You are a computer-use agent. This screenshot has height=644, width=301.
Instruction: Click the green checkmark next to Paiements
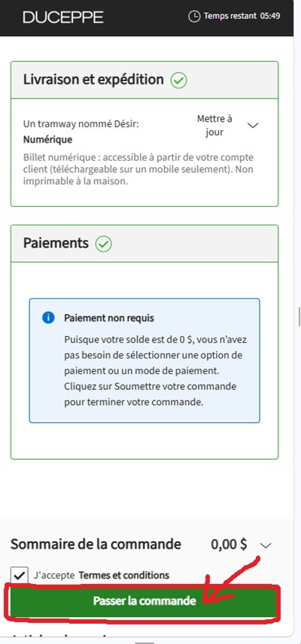pyautogui.click(x=104, y=244)
